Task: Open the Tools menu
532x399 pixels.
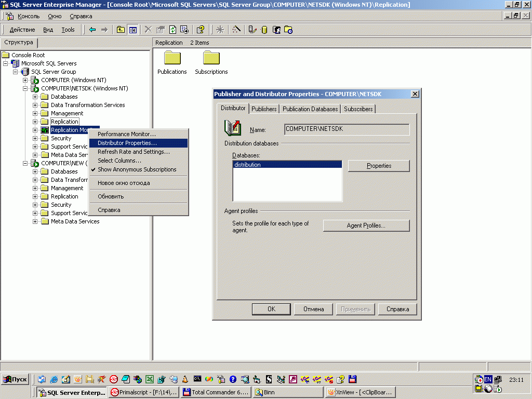Action: [68, 30]
